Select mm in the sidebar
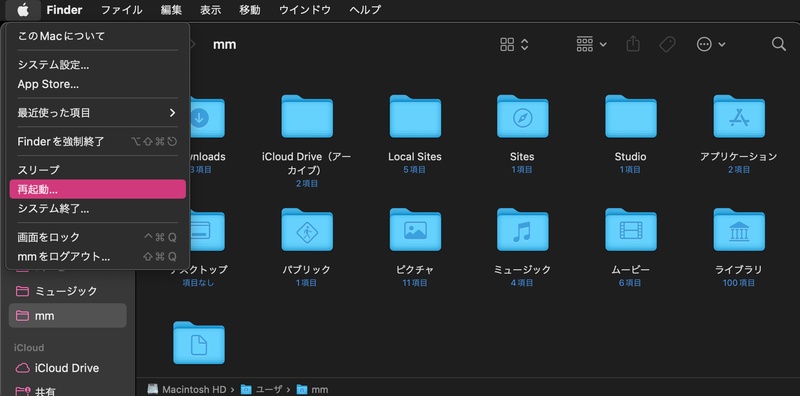The width and height of the screenshot is (800, 396). (67, 316)
